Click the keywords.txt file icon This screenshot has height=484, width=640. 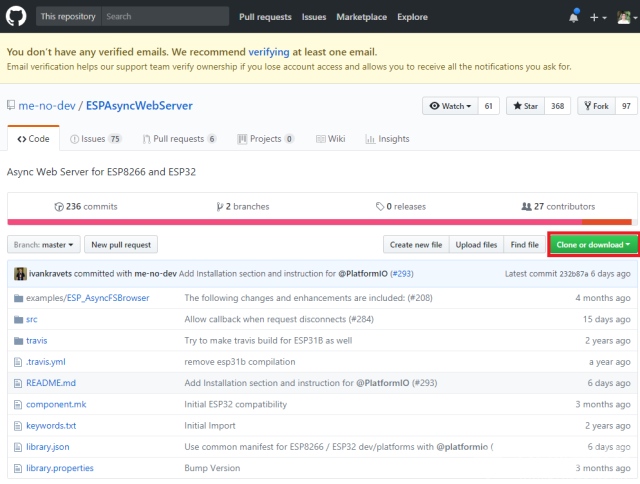(18, 426)
